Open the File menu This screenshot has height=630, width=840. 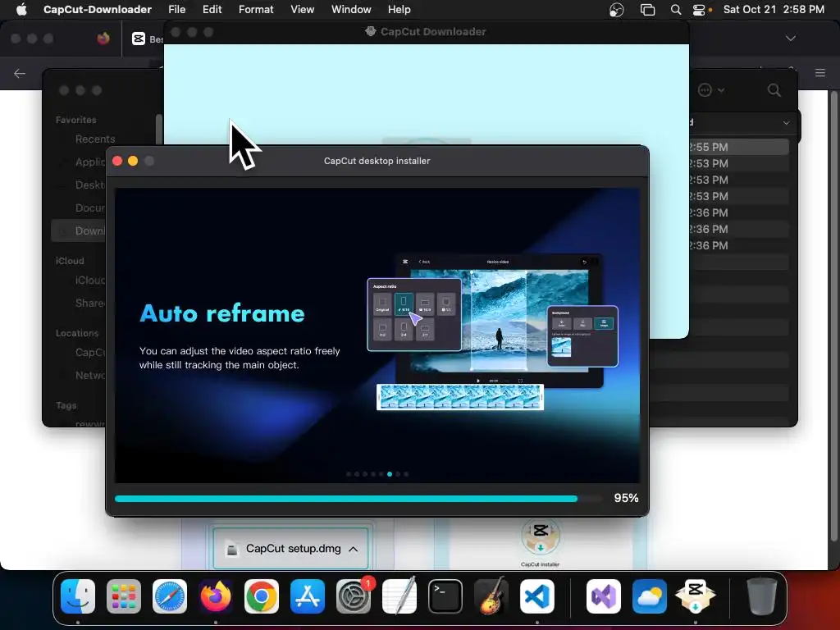point(177,10)
